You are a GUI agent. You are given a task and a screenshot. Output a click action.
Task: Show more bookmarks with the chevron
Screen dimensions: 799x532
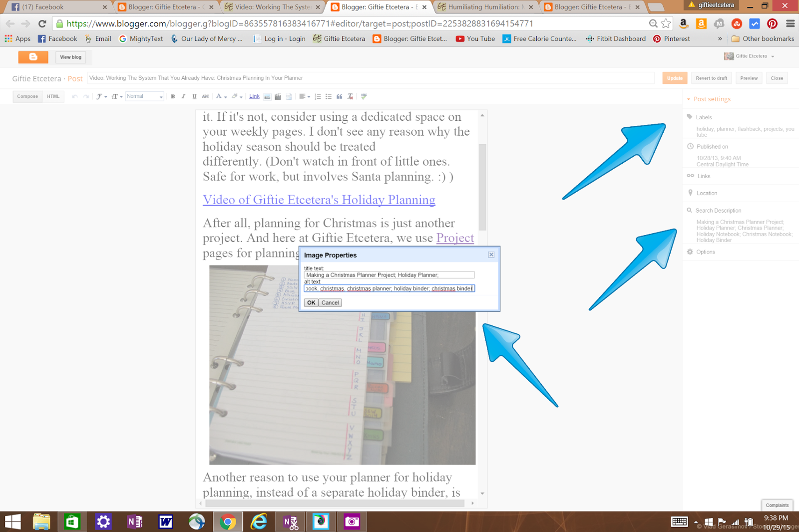point(720,38)
